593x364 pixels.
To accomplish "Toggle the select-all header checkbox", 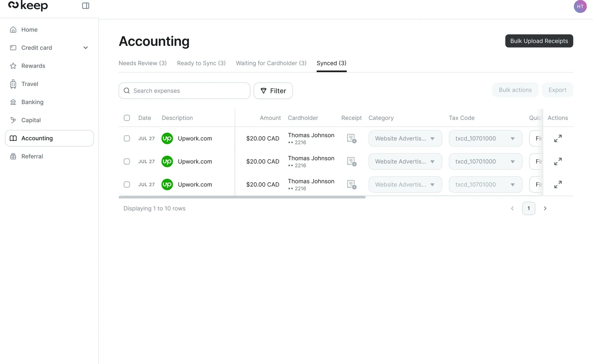I will [x=127, y=118].
